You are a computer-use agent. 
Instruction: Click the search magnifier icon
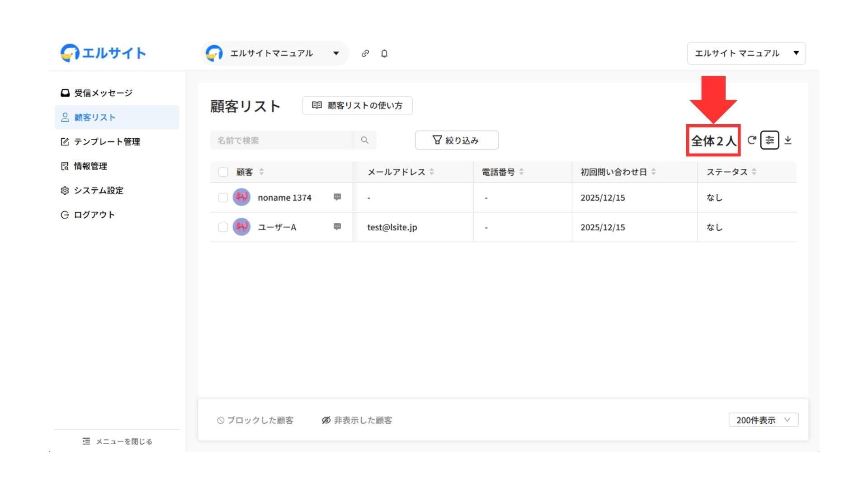pyautogui.click(x=364, y=140)
